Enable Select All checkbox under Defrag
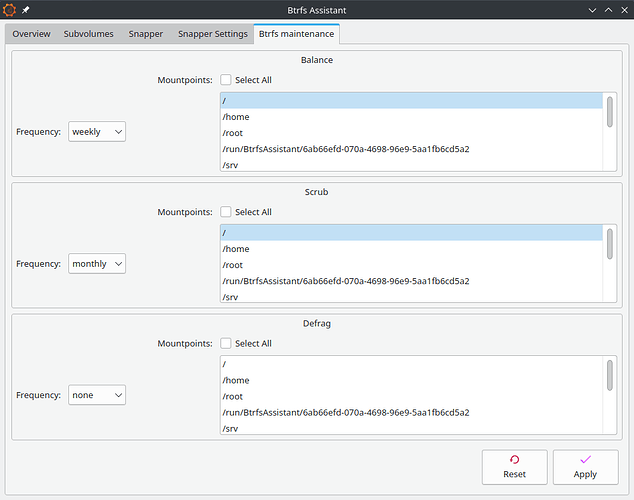Image resolution: width=634 pixels, height=500 pixels. 226,343
